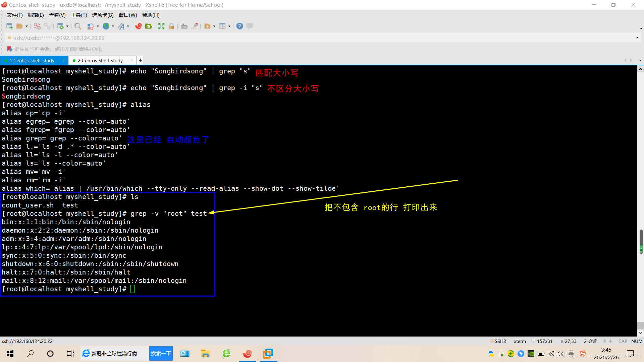Open the tab list dropdown arrow
Screen dimensions: 644x362
(x=640, y=60)
